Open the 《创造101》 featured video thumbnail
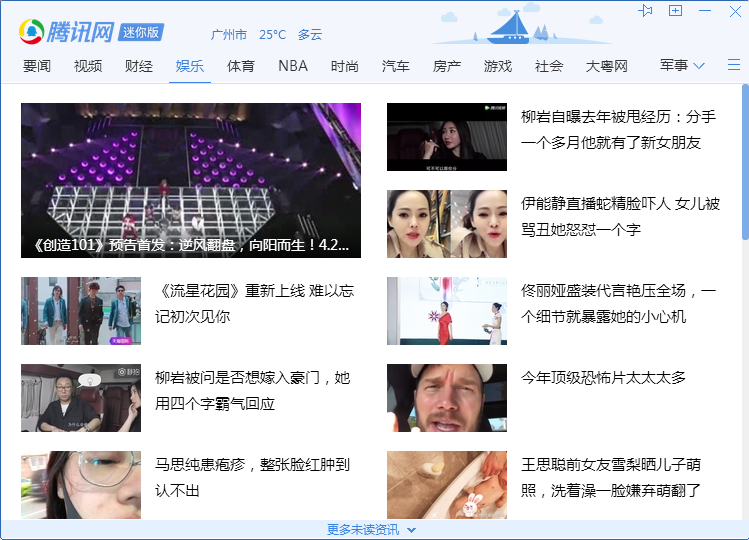The width and height of the screenshot is (749, 540). coord(191,180)
